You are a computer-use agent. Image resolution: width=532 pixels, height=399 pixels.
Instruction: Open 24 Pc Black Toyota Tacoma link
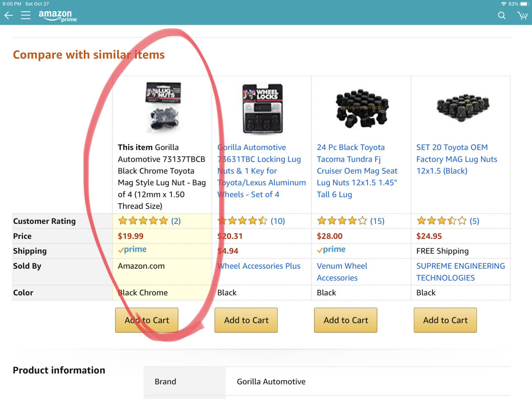357,171
